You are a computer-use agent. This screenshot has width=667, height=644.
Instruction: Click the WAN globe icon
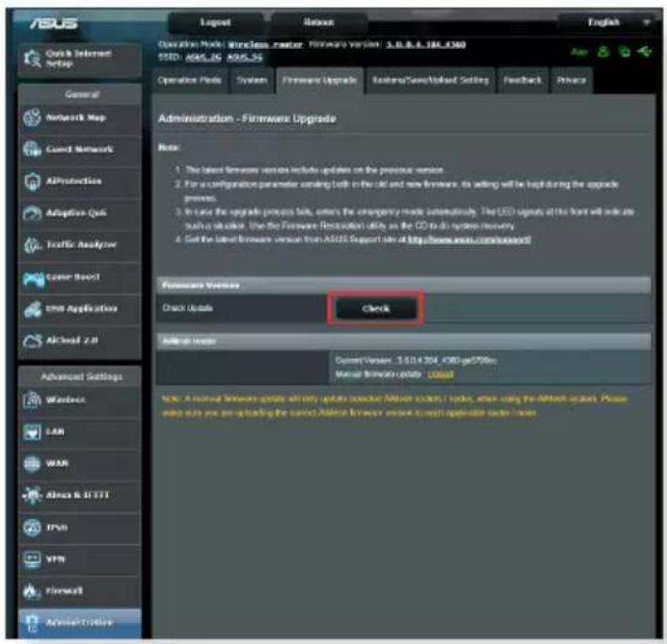[x=32, y=463]
